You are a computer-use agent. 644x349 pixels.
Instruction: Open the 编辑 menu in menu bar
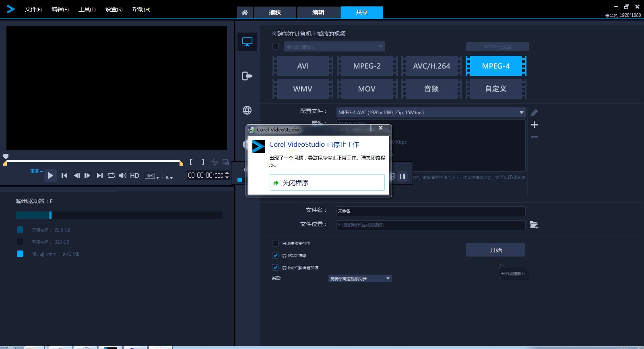click(x=60, y=9)
